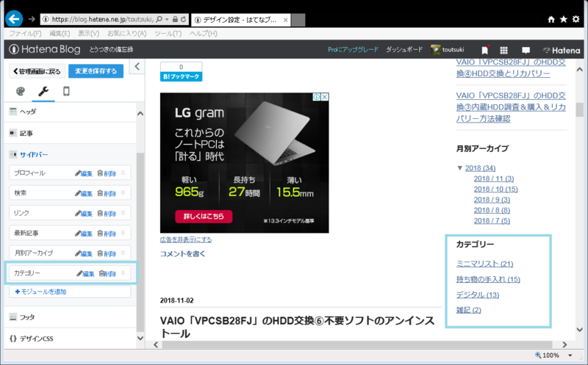This screenshot has width=588, height=365.
Task: Click the Hatena Blog logo
Action: coord(45,49)
